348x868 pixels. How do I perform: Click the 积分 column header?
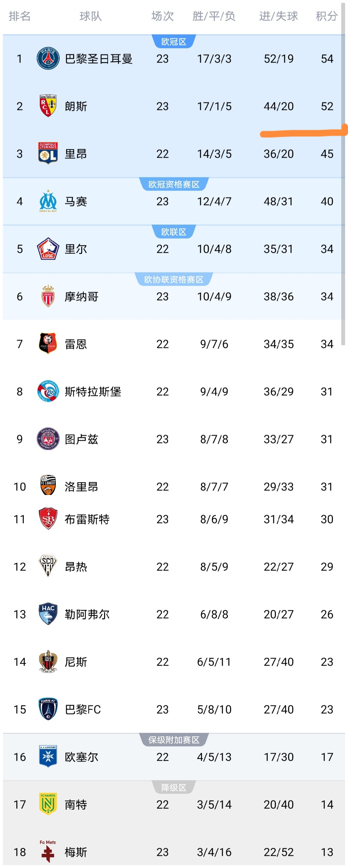tap(326, 16)
